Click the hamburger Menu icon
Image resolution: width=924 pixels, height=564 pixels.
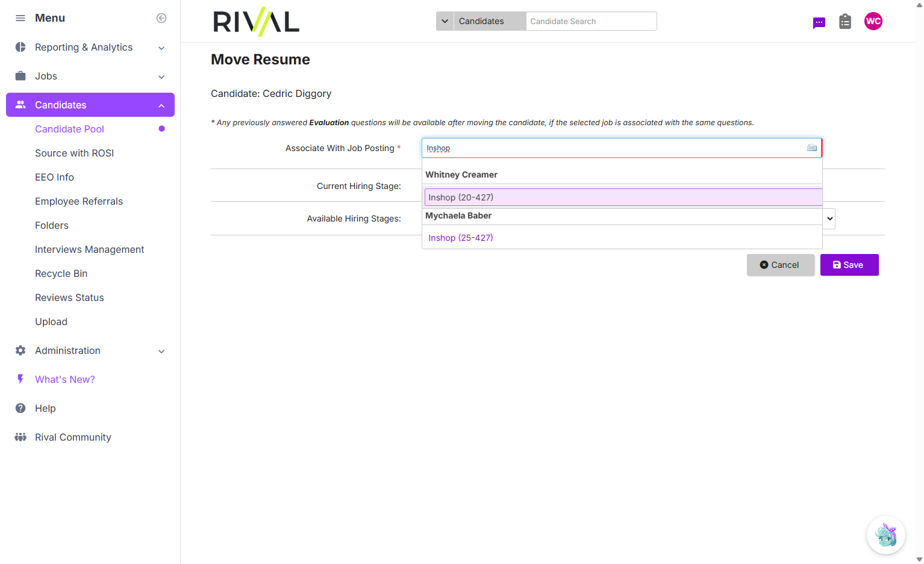pyautogui.click(x=20, y=18)
